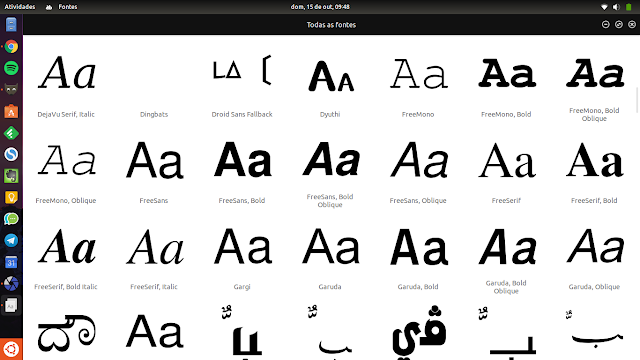
Task: Select the FreeSans, Bold preview
Action: (243, 160)
